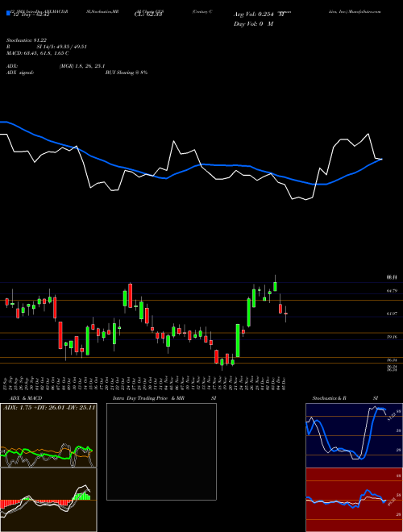Image resolution: width=403 pixels, height=532 pixels.
Task: Click the MACD histogram chart thumbnail
Action: (x=48, y=500)
